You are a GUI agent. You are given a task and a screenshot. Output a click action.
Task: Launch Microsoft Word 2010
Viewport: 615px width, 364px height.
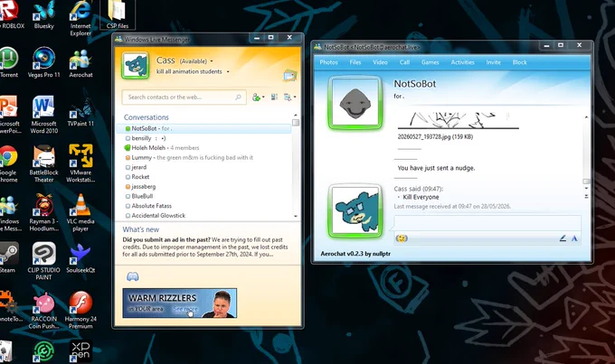point(44,115)
